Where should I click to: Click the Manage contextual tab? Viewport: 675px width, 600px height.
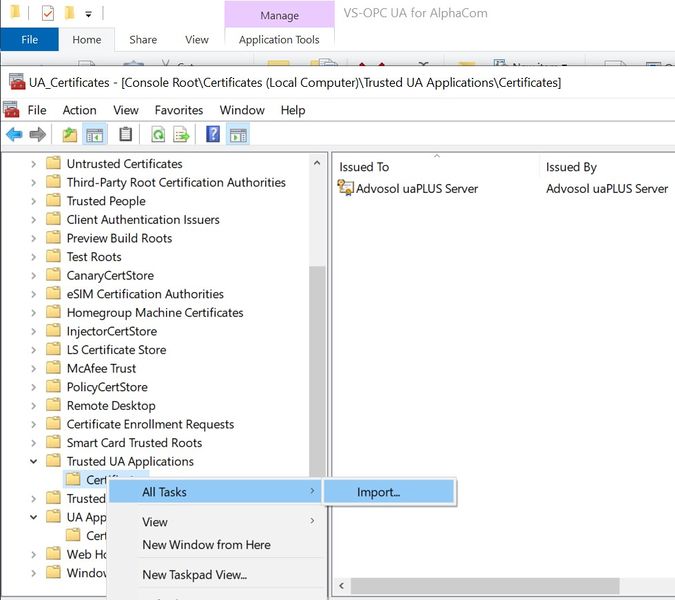coord(279,15)
